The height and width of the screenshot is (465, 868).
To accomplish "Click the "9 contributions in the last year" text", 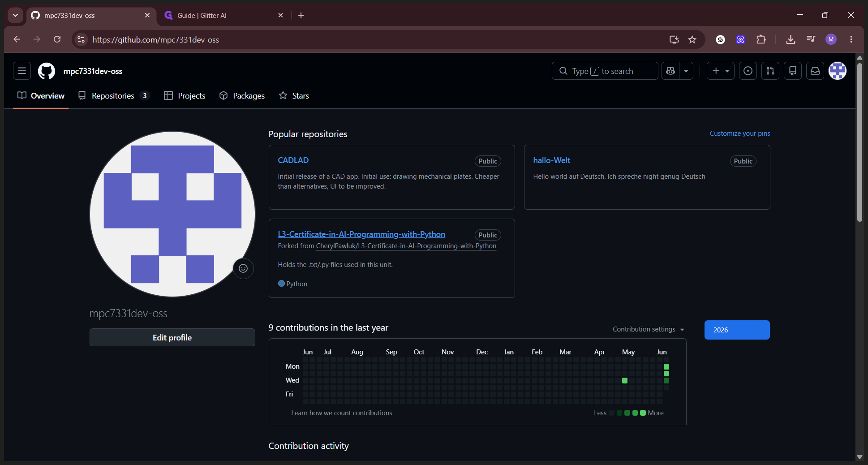I will click(x=328, y=327).
